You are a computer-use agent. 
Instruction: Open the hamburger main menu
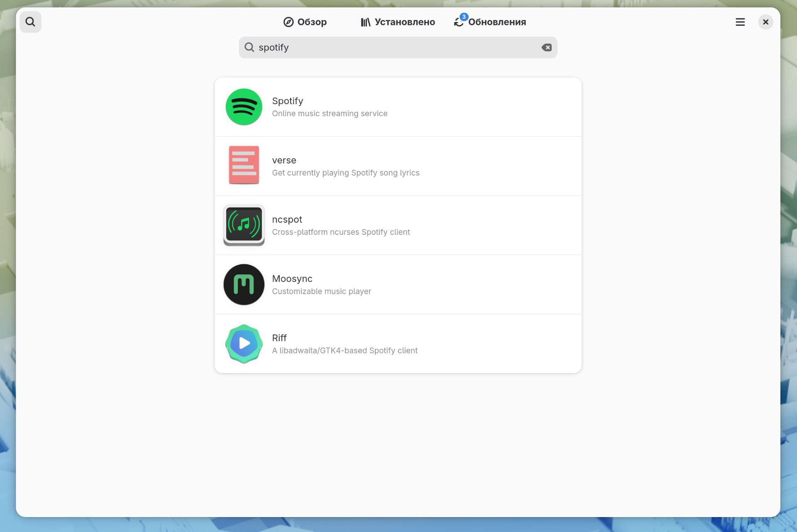click(x=740, y=22)
